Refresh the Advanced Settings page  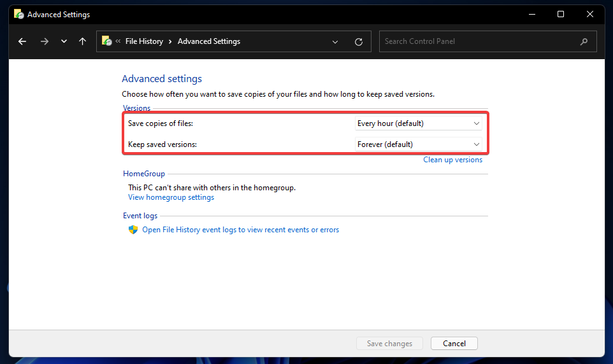[x=359, y=41]
